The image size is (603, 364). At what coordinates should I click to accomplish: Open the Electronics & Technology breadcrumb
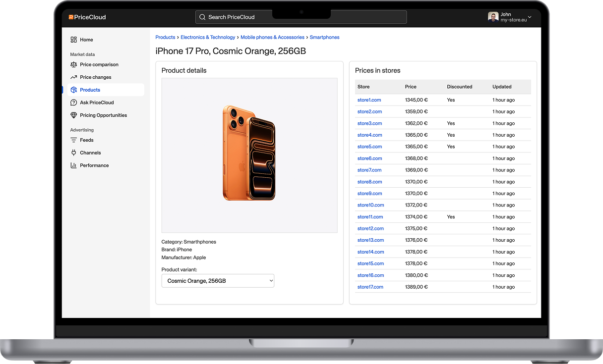208,37
